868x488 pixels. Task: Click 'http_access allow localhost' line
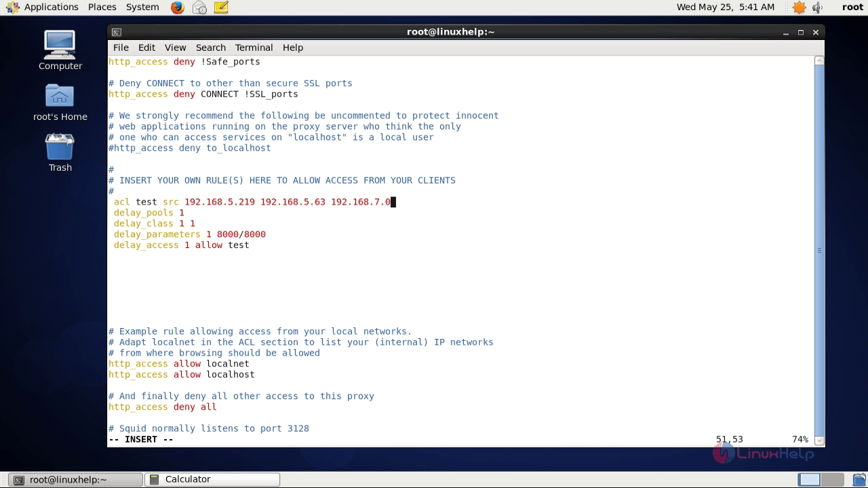181,374
